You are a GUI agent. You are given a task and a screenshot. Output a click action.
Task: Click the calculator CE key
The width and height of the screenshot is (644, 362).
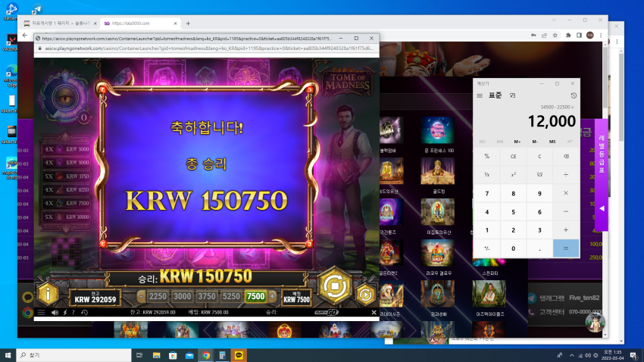(513, 156)
